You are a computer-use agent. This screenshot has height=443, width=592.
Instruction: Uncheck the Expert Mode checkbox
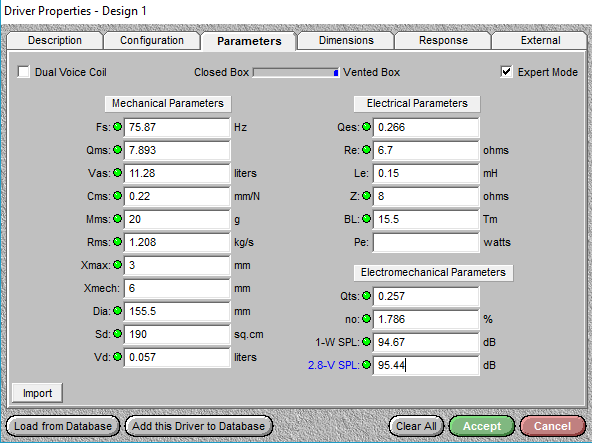[506, 72]
